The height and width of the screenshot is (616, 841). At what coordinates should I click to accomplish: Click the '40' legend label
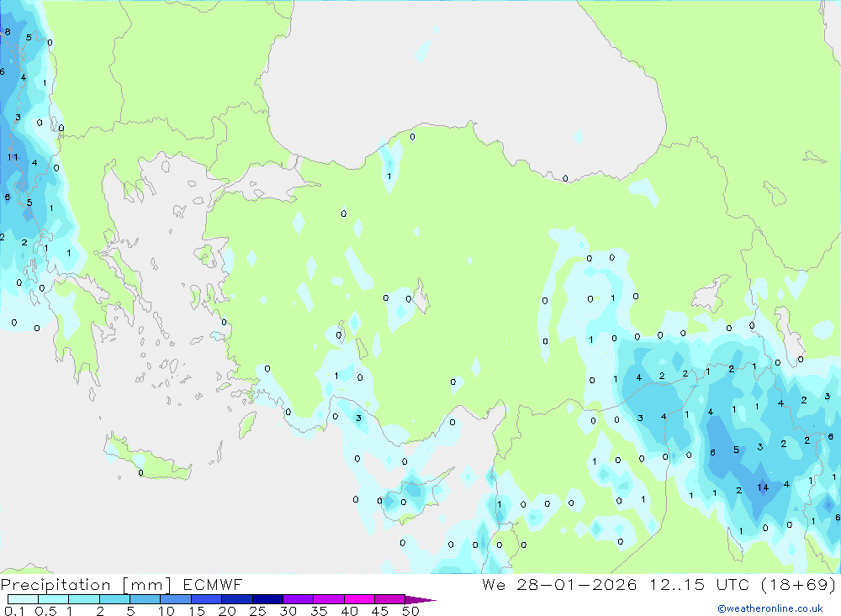(349, 611)
